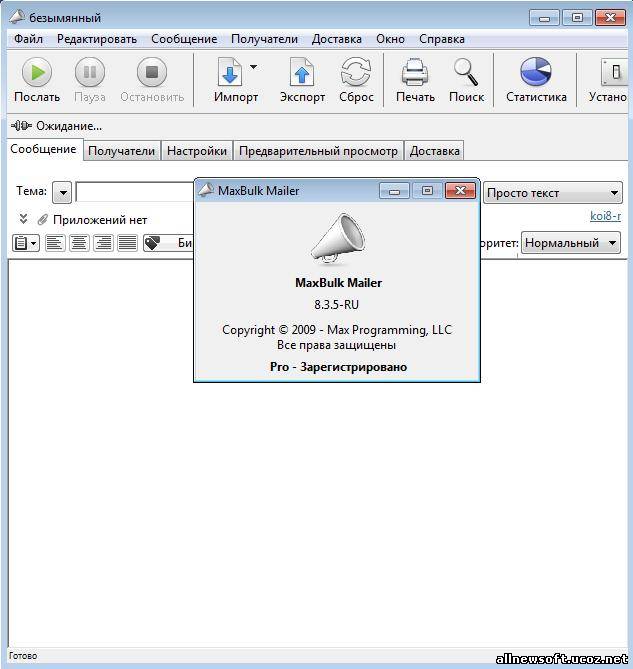633x669 pixels.
Task: Click the megaphone logo in about dialog
Action: coord(338,237)
